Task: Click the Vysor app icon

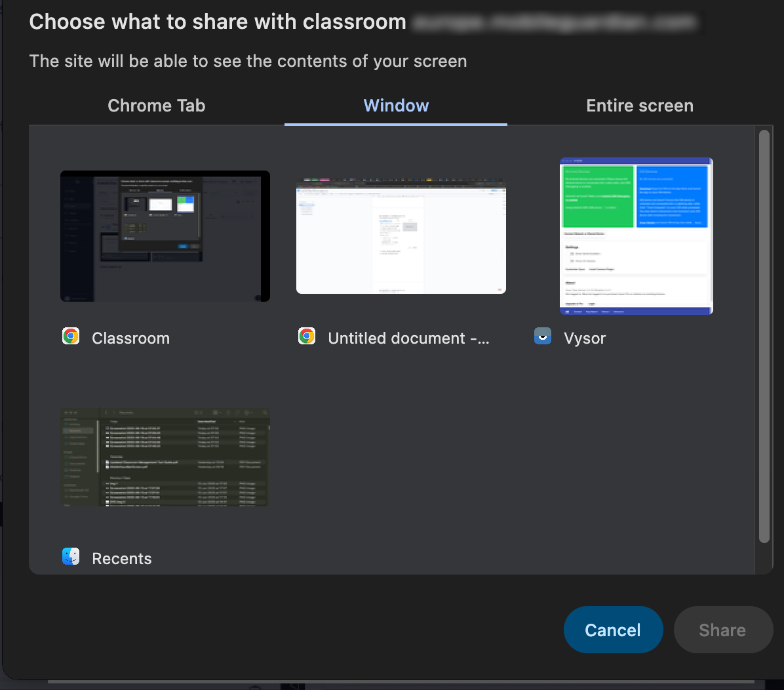Action: click(x=543, y=337)
